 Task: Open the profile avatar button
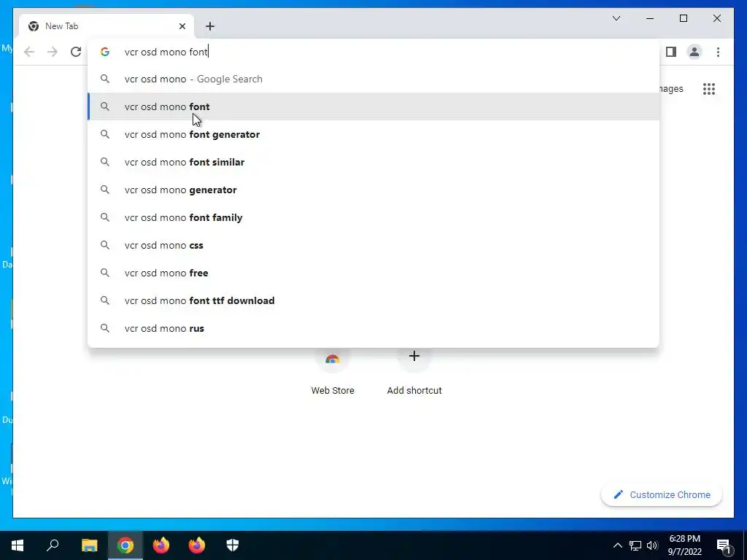[694, 52]
